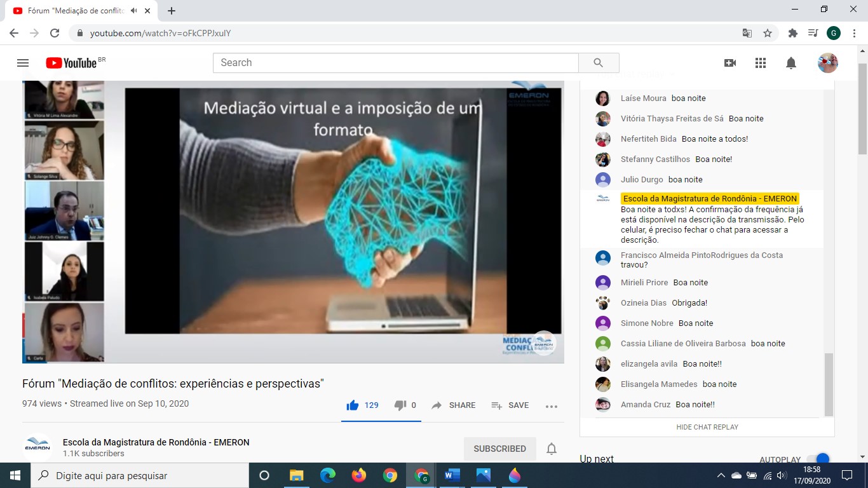The image size is (868, 488).
Task: Click the channel notification bell icon
Action: click(x=552, y=449)
